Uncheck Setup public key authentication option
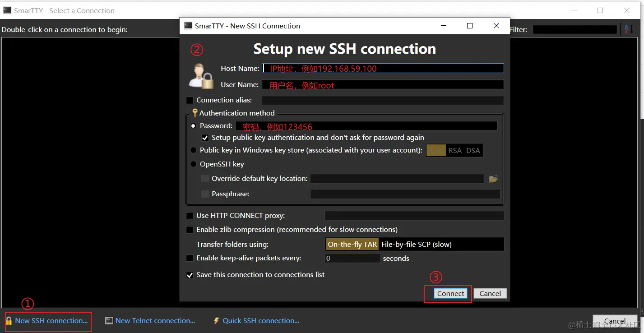This screenshot has width=644, height=333. 205,138
